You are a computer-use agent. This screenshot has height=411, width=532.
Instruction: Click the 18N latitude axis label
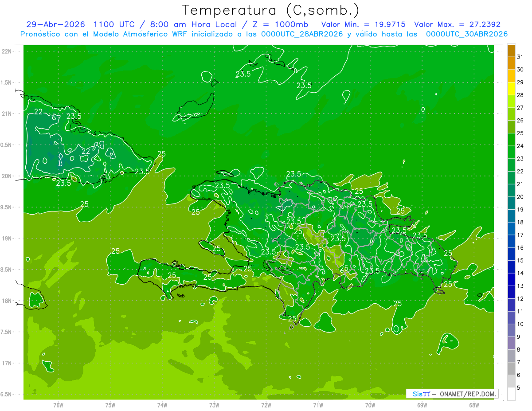point(7,301)
